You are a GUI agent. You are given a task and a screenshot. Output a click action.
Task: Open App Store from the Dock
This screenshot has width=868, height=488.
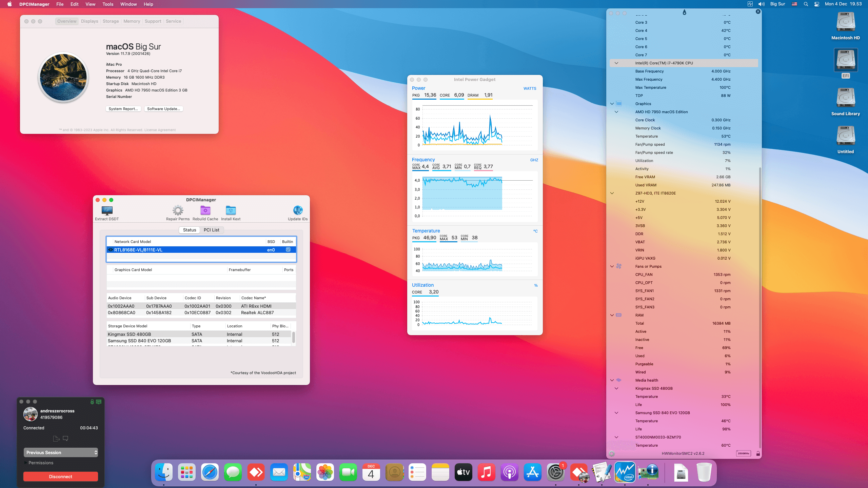coord(532,472)
